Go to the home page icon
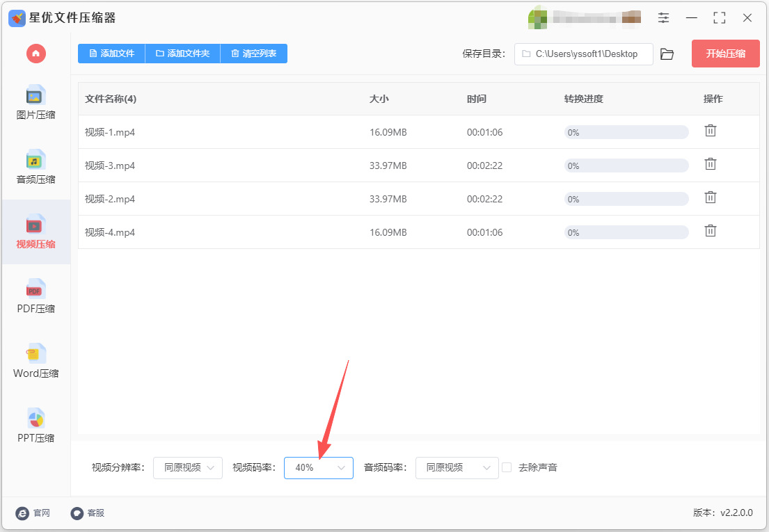Screen dimensions: 769x532 coord(35,54)
